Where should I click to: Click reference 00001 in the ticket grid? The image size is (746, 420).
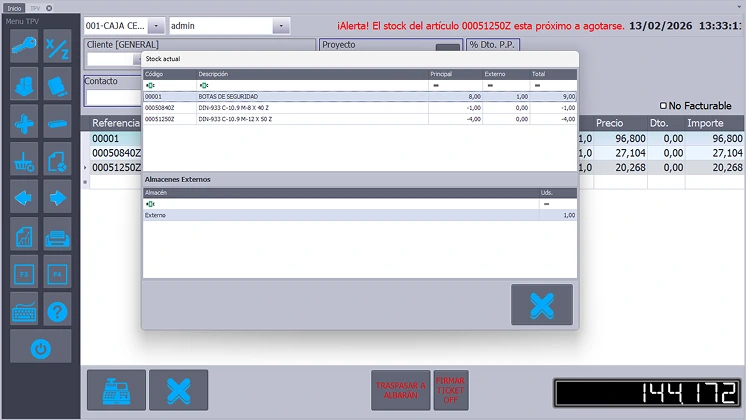tap(105, 138)
